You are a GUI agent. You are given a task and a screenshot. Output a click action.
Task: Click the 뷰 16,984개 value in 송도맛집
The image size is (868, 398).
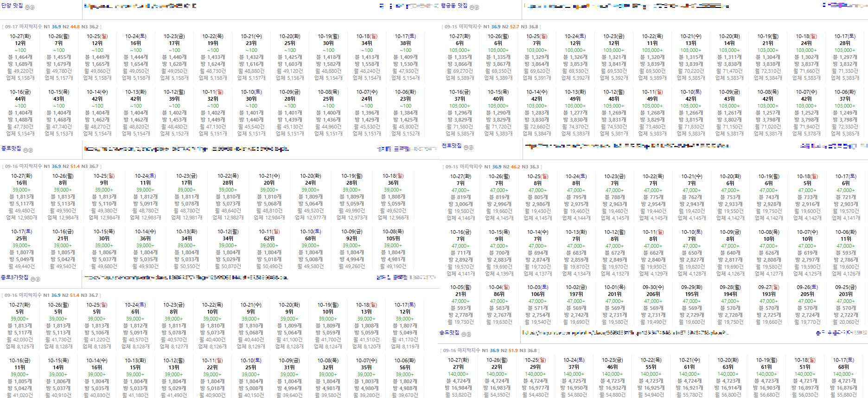[x=458, y=388]
